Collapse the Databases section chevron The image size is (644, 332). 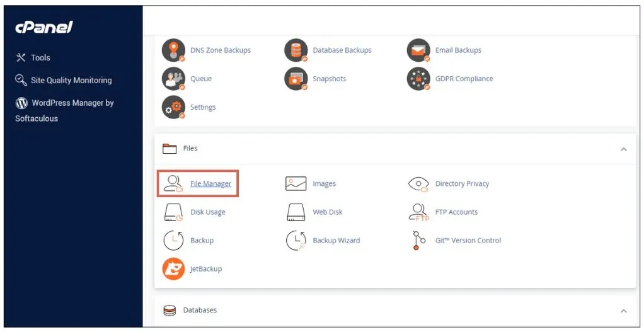coord(623,311)
